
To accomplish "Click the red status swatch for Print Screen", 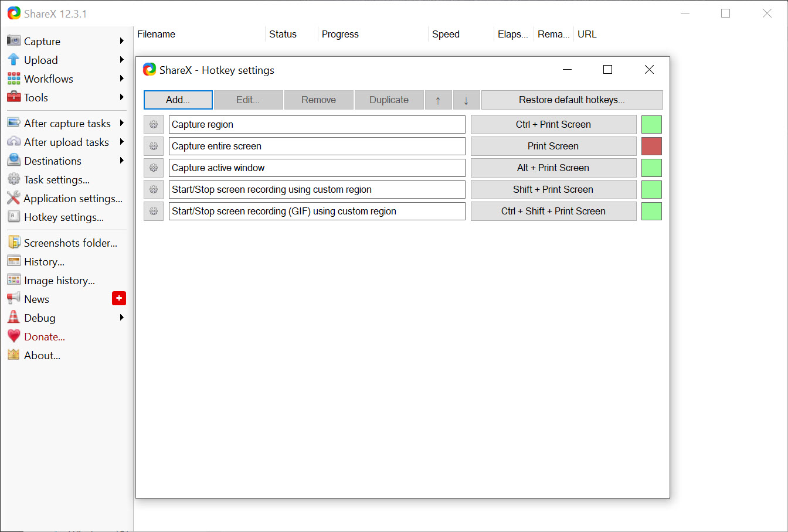I will (651, 146).
